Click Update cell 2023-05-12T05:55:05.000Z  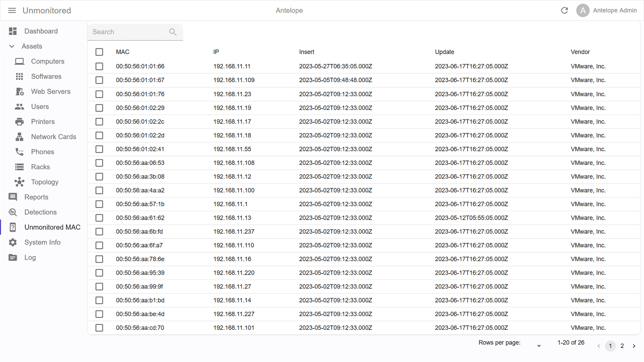471,218
